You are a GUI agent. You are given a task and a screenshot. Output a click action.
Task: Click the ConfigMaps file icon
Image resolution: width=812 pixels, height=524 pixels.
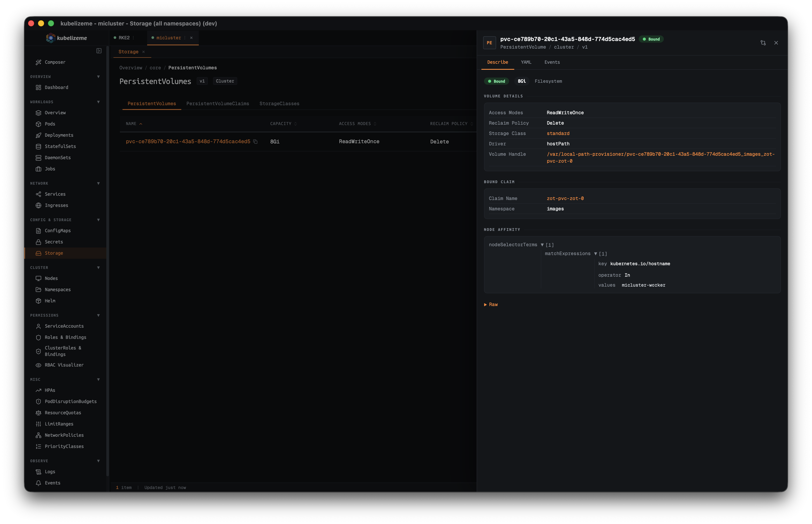(x=38, y=231)
